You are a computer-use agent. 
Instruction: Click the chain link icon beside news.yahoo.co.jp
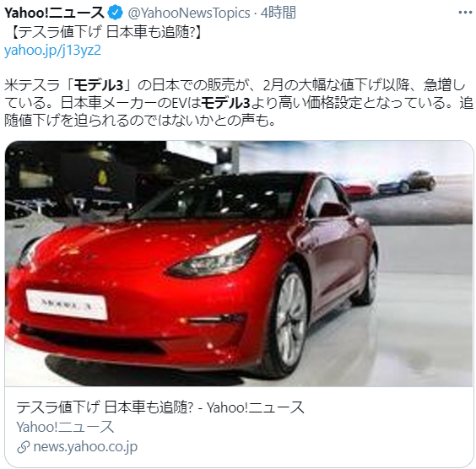click(23, 447)
